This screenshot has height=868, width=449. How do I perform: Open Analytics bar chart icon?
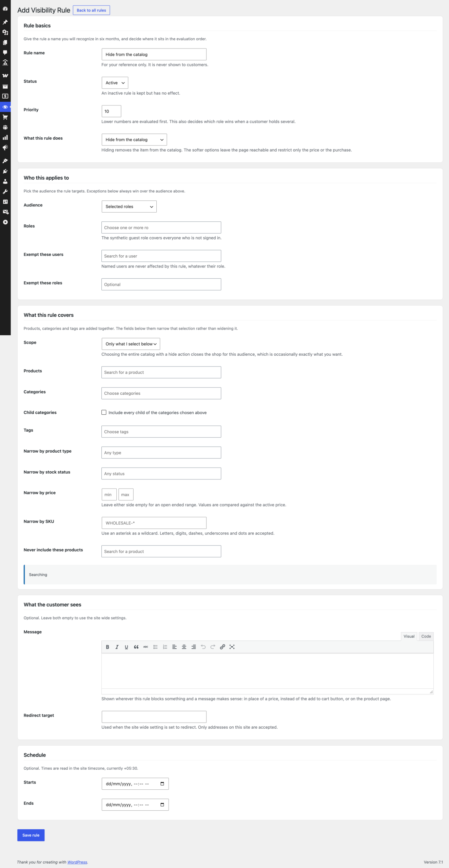pos(5,137)
